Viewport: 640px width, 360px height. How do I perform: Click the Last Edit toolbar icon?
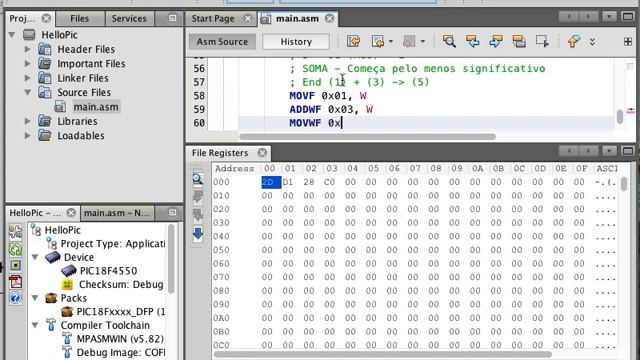353,41
